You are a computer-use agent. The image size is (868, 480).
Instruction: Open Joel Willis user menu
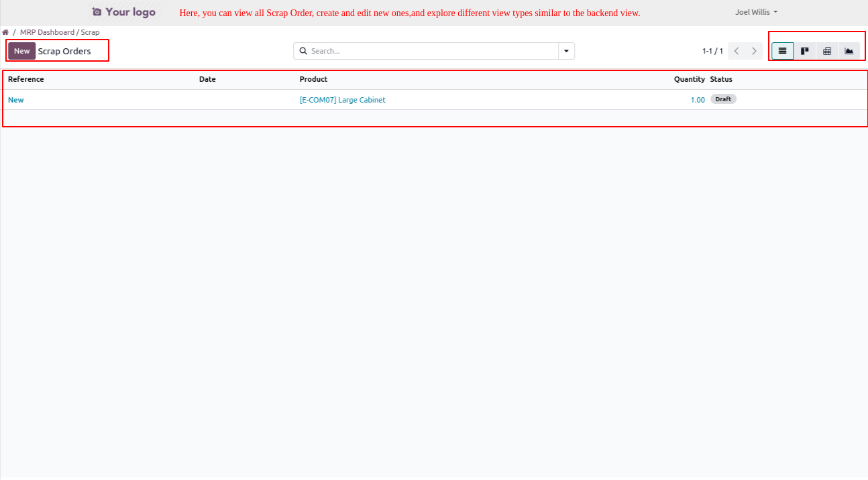756,12
